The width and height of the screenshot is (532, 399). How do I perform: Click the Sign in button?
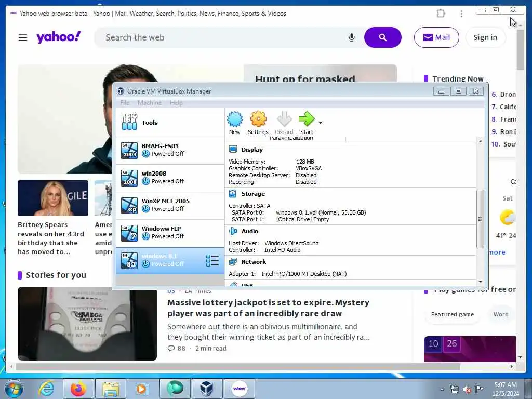click(485, 37)
